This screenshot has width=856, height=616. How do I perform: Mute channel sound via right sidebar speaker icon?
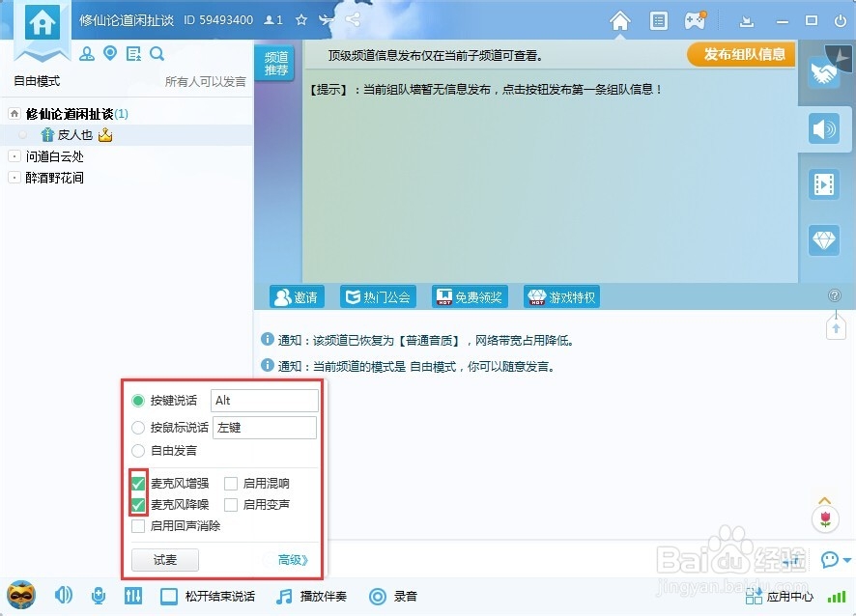pos(823,128)
